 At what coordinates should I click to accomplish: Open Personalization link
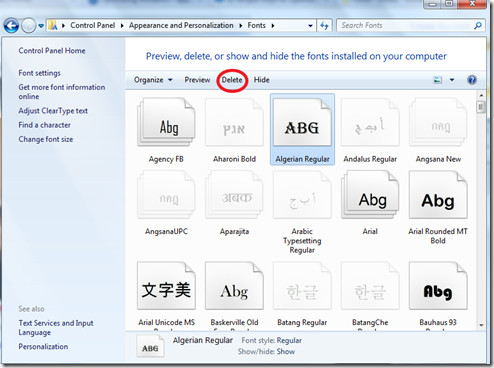point(43,347)
